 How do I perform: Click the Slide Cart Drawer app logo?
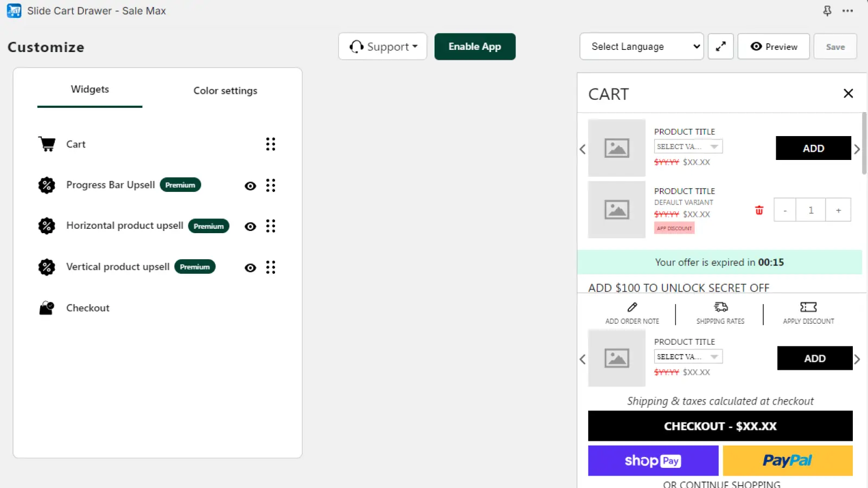(14, 11)
